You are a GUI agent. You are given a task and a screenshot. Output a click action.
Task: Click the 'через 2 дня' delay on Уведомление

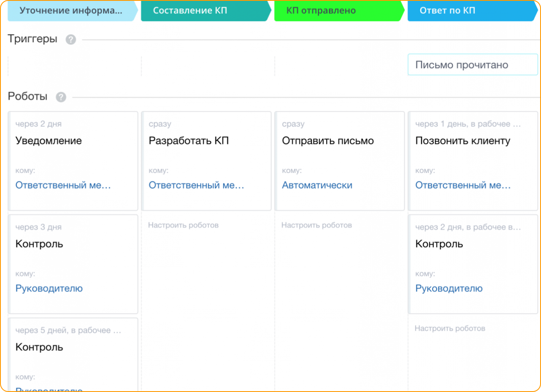pyautogui.click(x=38, y=124)
